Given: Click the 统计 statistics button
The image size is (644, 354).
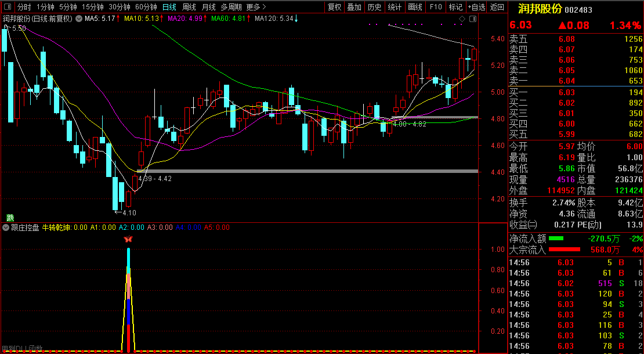Looking at the screenshot, I should click(x=395, y=7).
